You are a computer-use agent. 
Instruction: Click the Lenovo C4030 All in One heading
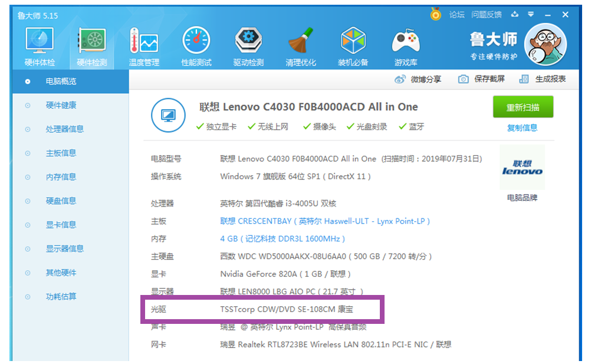[x=308, y=107]
